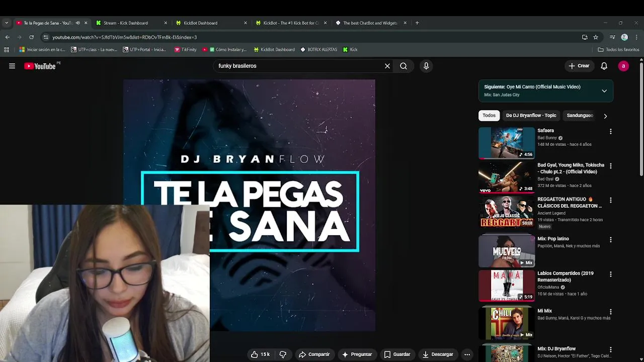The height and width of the screenshot is (362, 644).
Task: Like the video with the thumbs up
Action: point(260,354)
